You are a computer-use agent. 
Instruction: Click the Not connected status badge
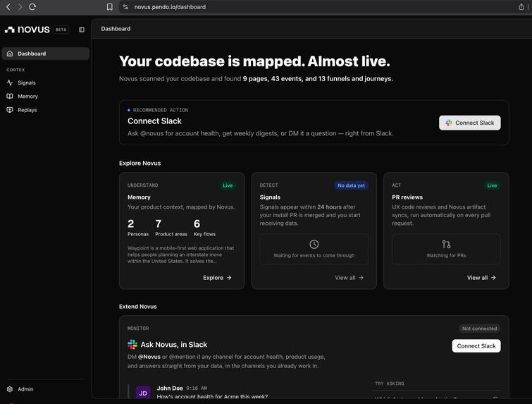coord(479,329)
